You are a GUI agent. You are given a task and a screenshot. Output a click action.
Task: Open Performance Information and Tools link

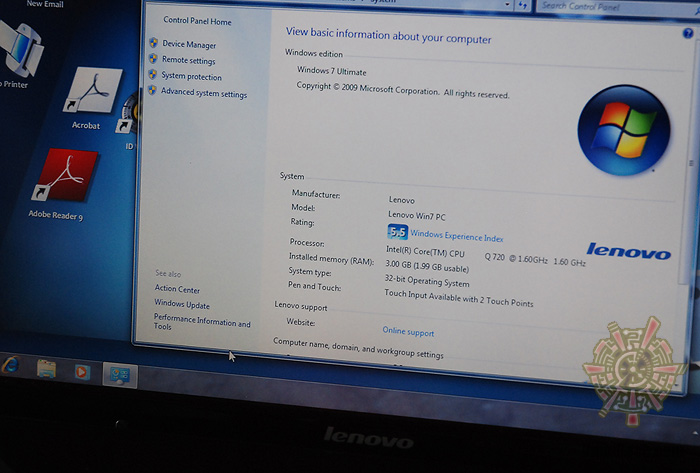tap(202, 323)
